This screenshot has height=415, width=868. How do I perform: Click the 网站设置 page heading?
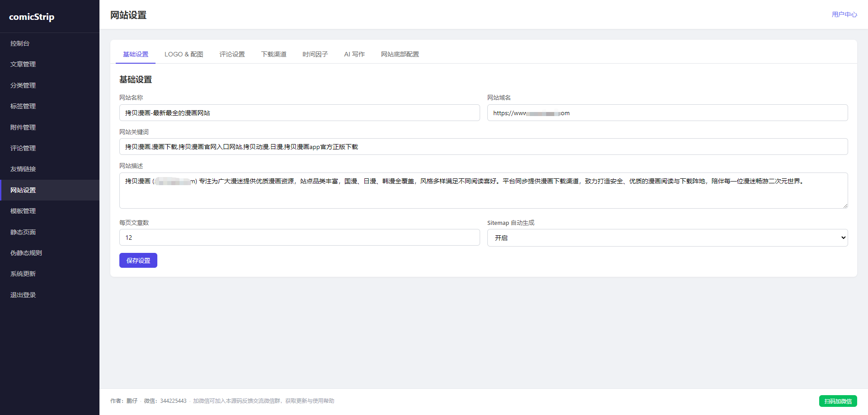[128, 15]
